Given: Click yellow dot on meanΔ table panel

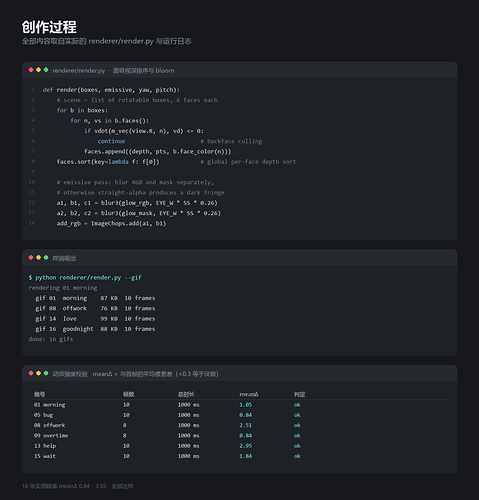Looking at the screenshot, I should coord(38,373).
